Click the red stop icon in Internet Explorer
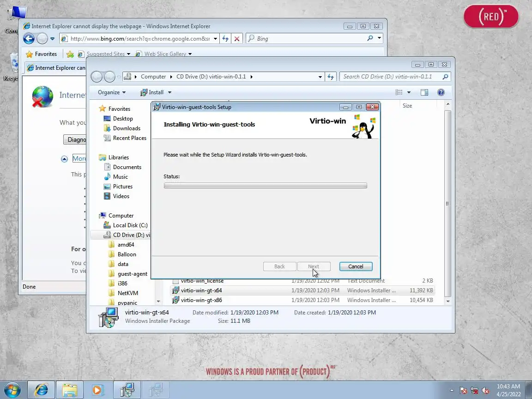The height and width of the screenshot is (399, 532). (237, 39)
